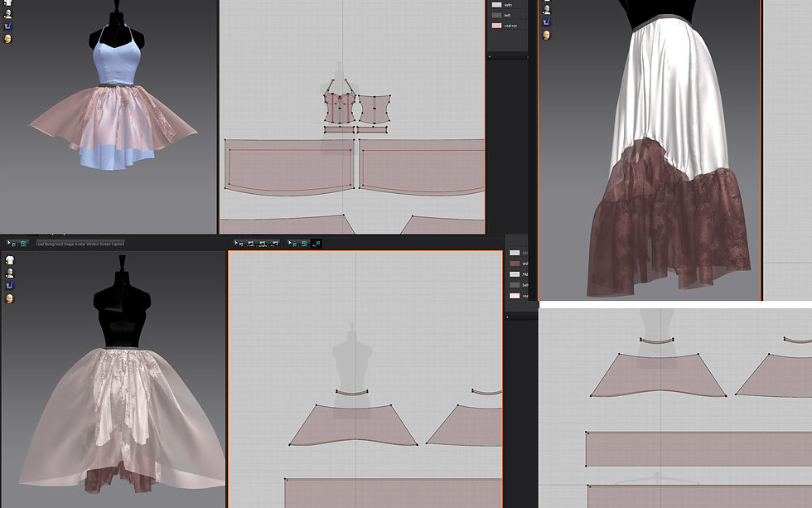The image size is (812, 508).
Task: Click the face head icon in the right skirt 3D view
Action: click(x=546, y=35)
